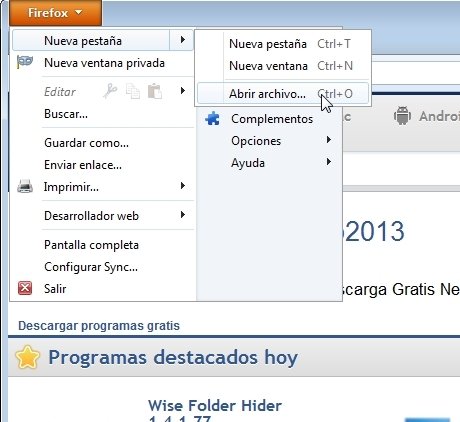
Task: Expand the Editar submenu arrow
Action: [182, 91]
